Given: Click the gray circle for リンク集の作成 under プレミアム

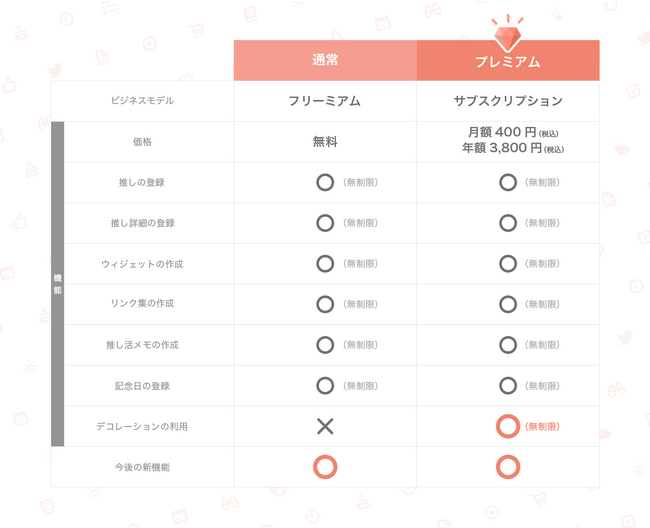Looking at the screenshot, I should click(x=508, y=304).
